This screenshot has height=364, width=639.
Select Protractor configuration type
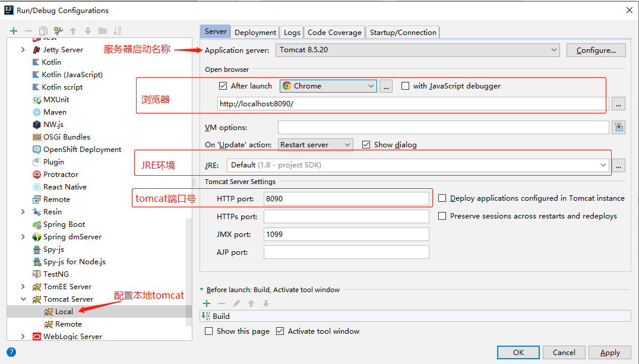point(61,175)
